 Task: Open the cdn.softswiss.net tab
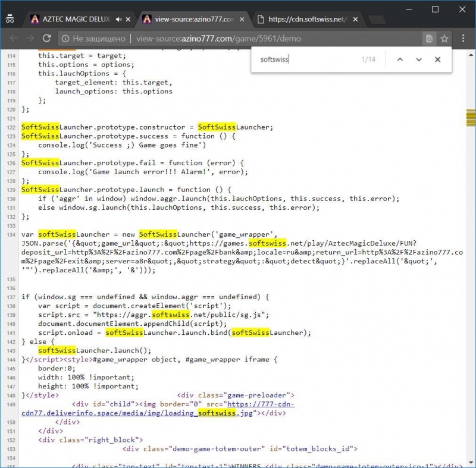[x=306, y=20]
